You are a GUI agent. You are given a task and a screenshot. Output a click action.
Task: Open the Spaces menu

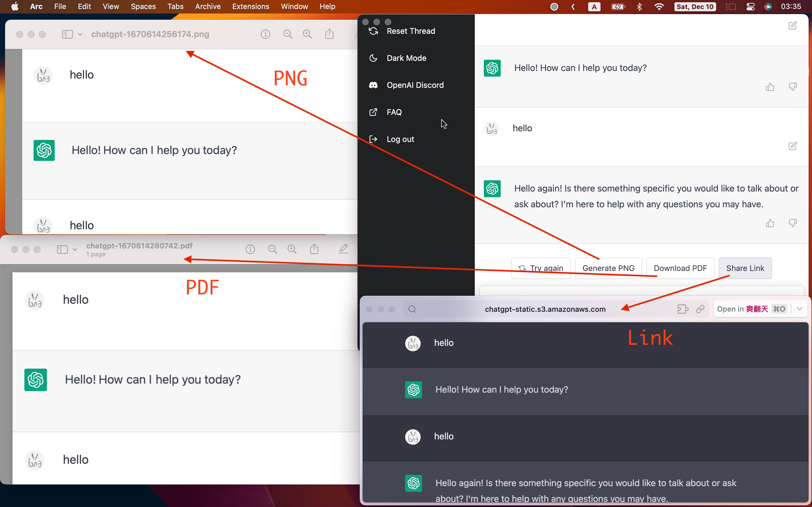[143, 7]
